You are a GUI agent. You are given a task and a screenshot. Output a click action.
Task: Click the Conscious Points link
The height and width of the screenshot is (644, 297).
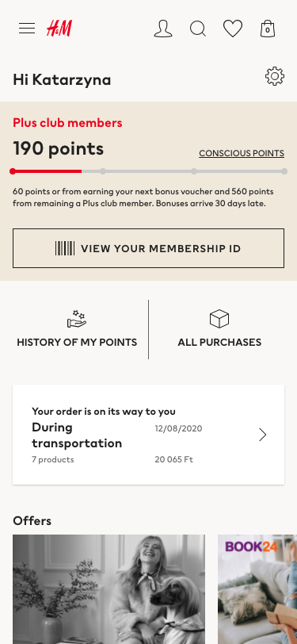pyautogui.click(x=242, y=153)
